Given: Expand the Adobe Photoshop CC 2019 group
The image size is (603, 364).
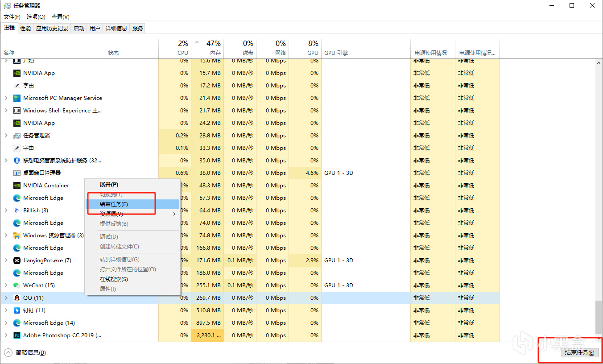Looking at the screenshot, I should [x=6, y=335].
